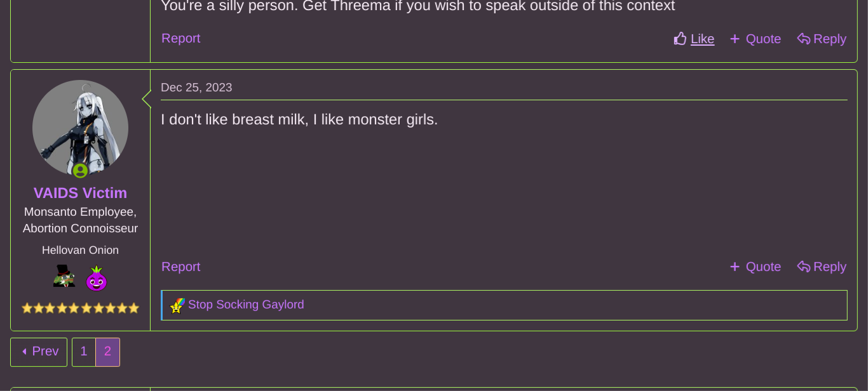Open the VAIDS Victim avatar image
Screen dimensions: 868x391
pos(80,128)
